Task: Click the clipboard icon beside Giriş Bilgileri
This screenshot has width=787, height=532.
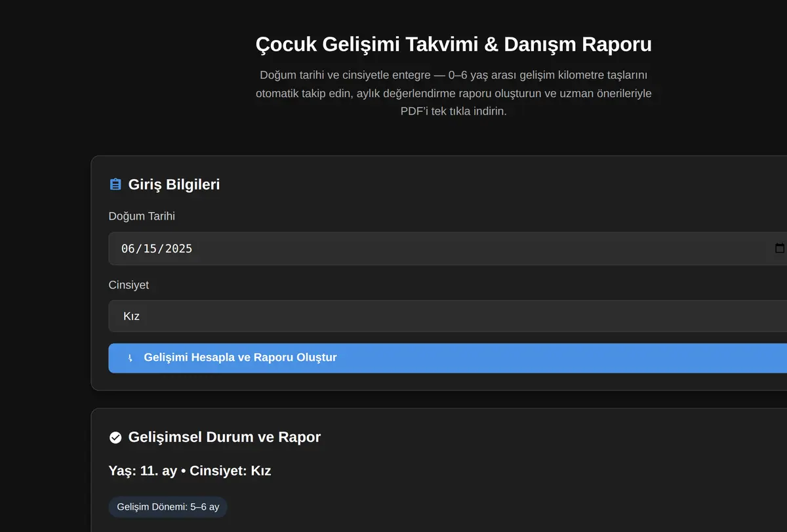Action: tap(115, 184)
